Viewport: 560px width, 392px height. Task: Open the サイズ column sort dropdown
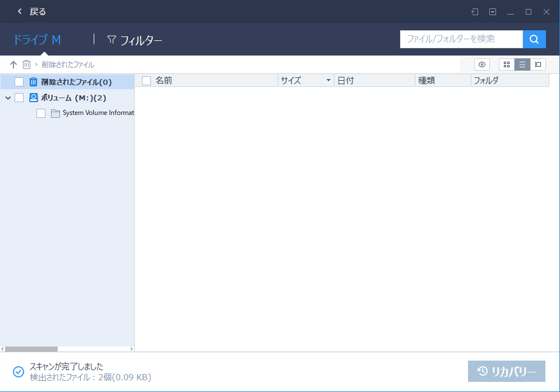[x=329, y=80]
